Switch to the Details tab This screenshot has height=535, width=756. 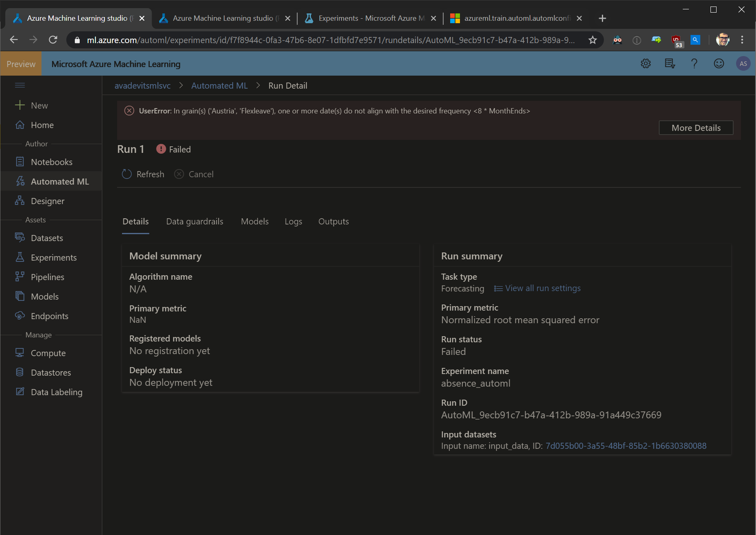(135, 222)
